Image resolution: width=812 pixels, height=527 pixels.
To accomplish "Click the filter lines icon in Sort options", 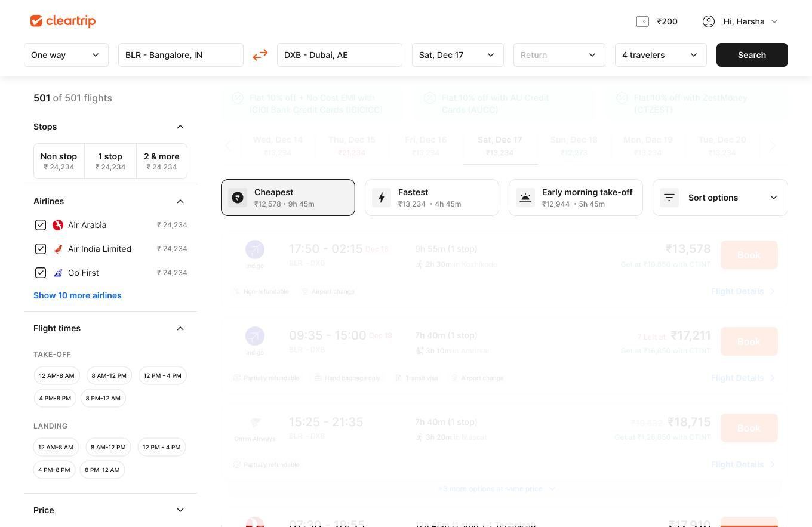I will click(x=669, y=198).
